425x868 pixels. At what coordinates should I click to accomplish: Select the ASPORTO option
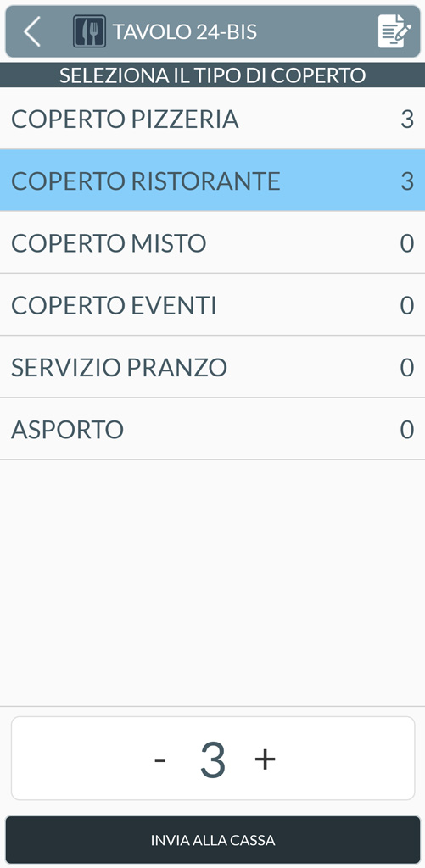point(212,428)
